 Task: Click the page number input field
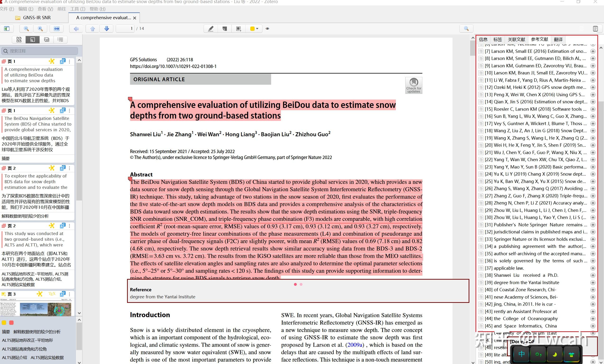[x=125, y=28]
